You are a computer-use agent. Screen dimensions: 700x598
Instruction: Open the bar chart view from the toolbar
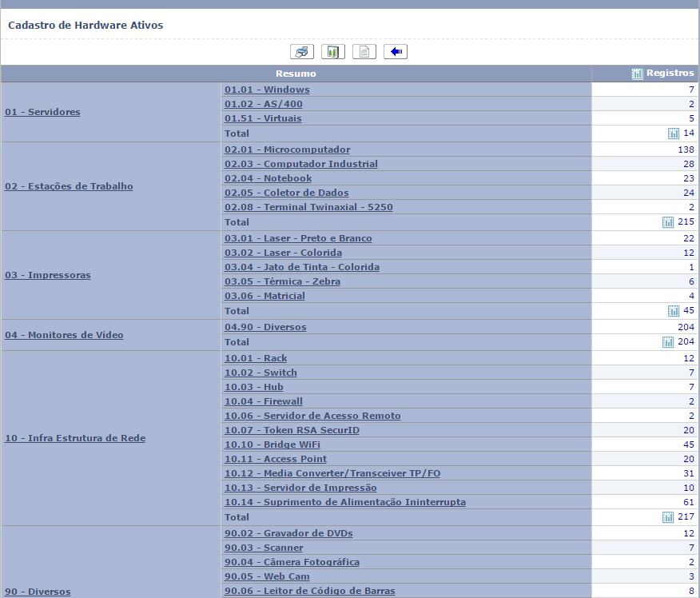tap(332, 52)
